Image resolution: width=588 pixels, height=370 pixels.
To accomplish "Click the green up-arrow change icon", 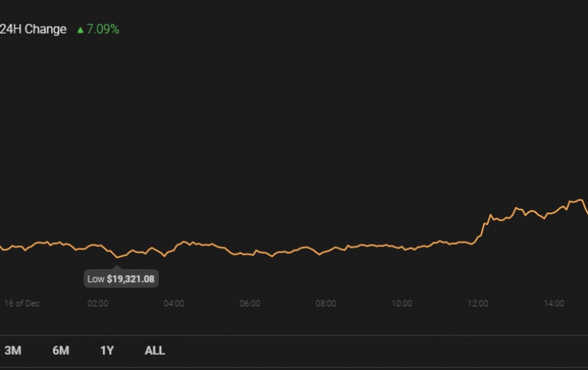I will point(80,30).
